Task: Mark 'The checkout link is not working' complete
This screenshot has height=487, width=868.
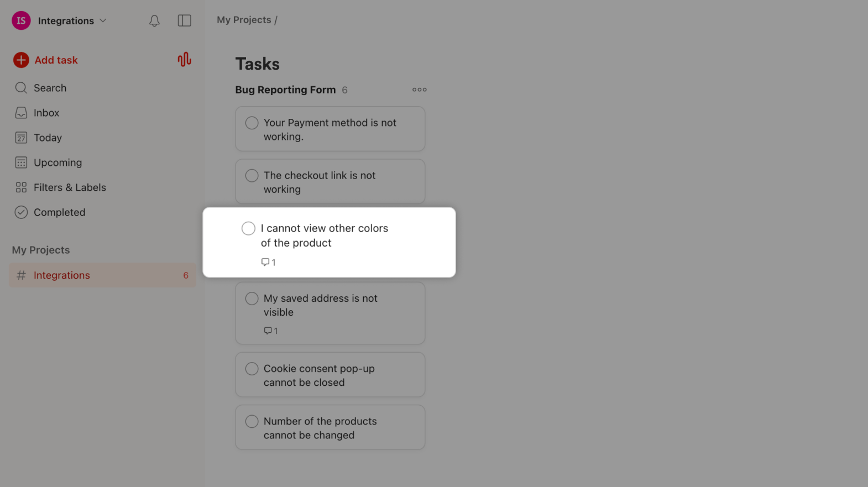Action: pyautogui.click(x=252, y=175)
